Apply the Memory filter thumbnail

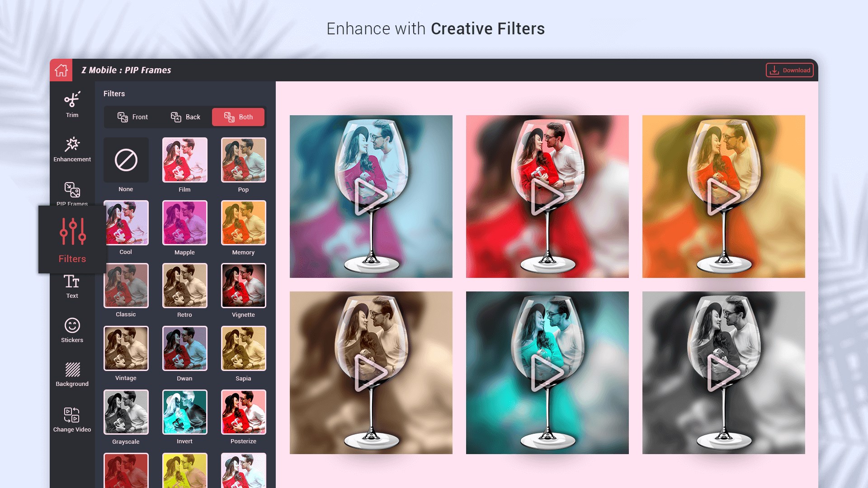(x=244, y=223)
